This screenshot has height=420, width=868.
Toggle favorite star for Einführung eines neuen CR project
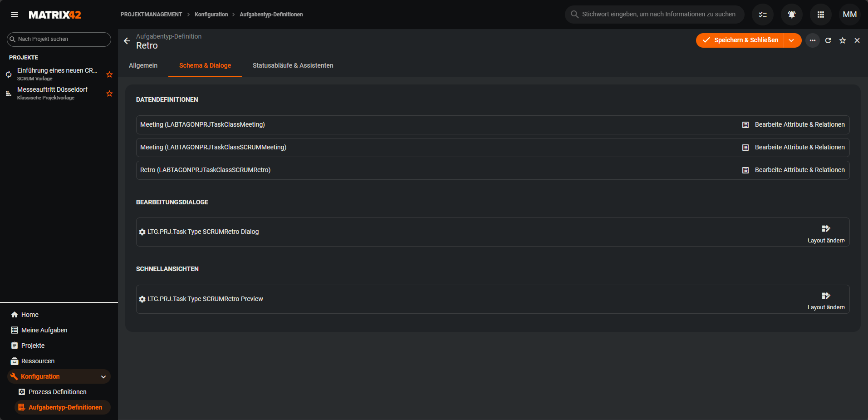coord(109,74)
